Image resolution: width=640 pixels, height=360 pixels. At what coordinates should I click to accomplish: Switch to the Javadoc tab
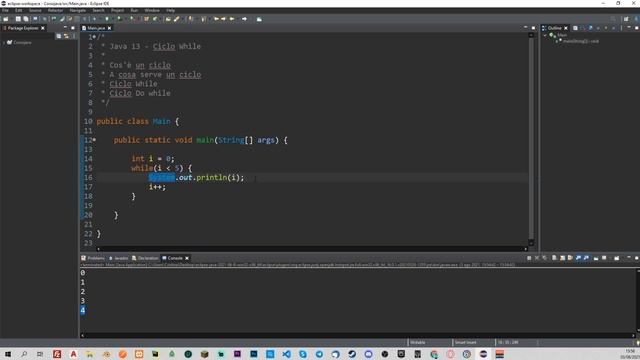[x=119, y=258]
